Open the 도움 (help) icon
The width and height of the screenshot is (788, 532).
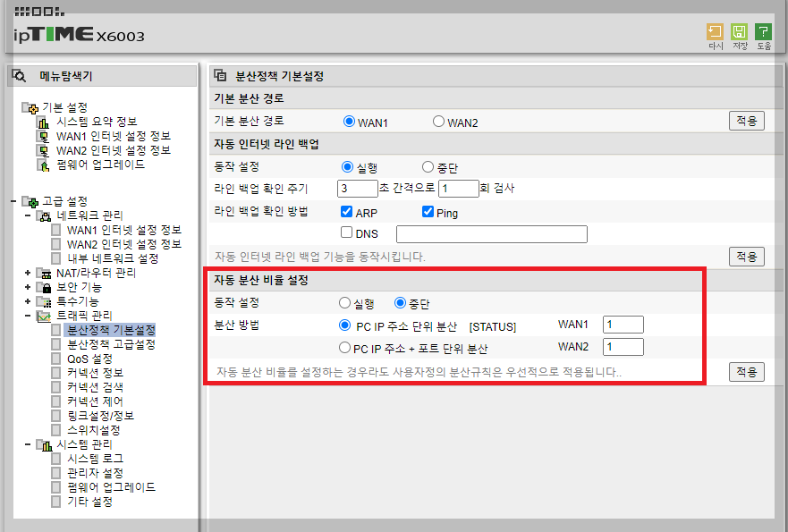[x=763, y=31]
